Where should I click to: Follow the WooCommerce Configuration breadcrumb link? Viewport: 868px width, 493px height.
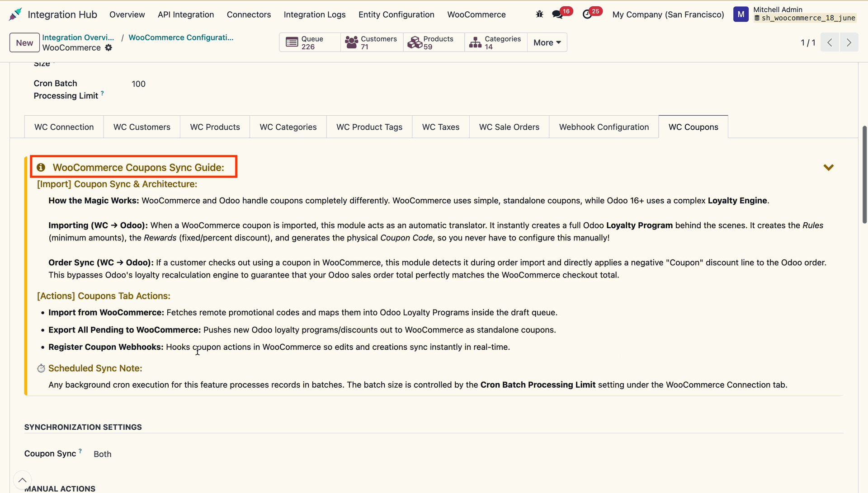pos(181,38)
